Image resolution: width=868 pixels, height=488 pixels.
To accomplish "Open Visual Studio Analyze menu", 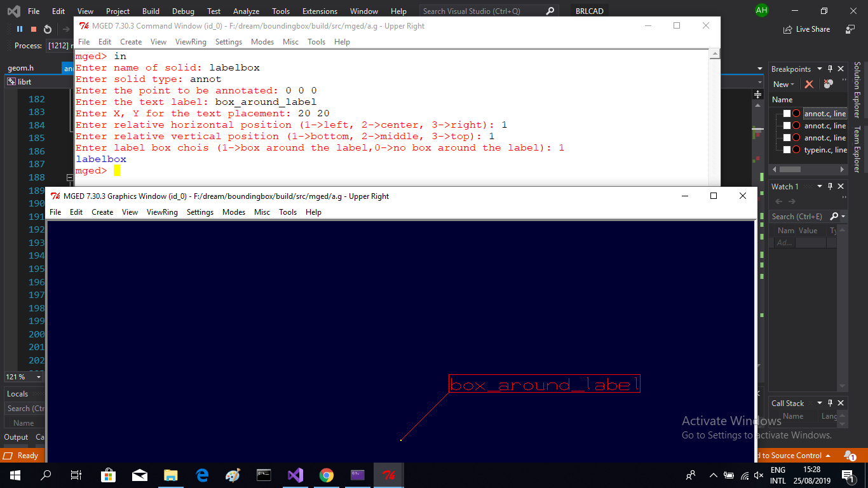I will click(x=246, y=11).
